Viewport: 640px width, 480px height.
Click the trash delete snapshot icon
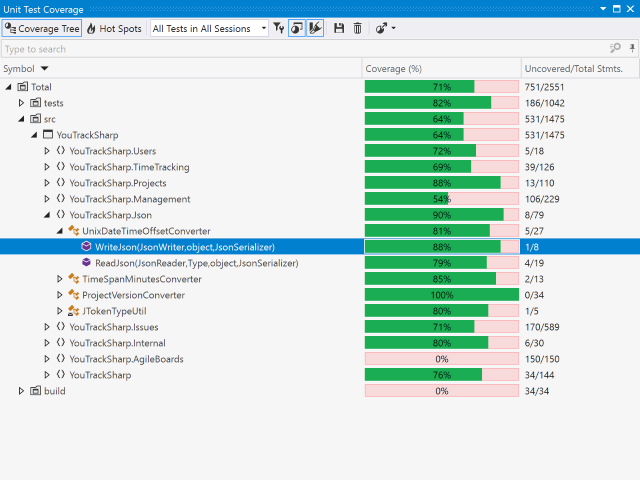(x=357, y=29)
